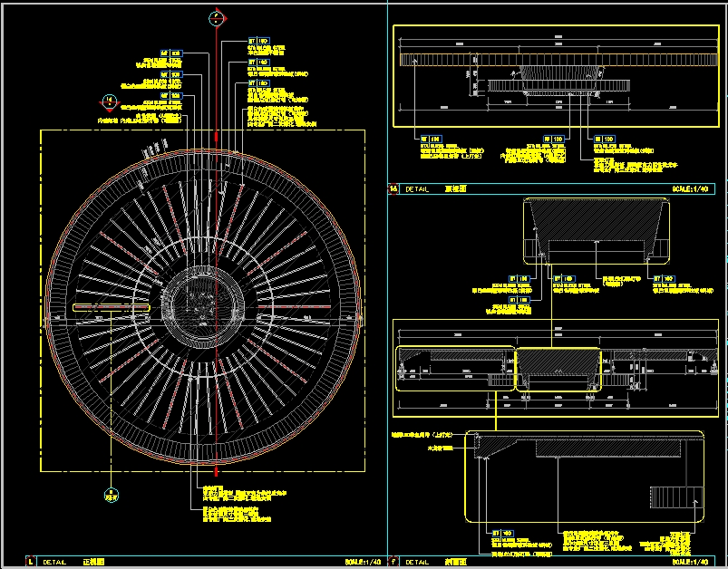Click the cyan circular marker below the plan
The width and height of the screenshot is (728, 569).
pyautogui.click(x=110, y=495)
